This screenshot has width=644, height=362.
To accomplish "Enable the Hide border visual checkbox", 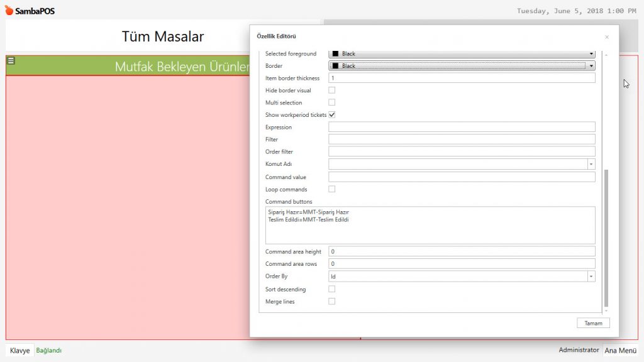I will tap(332, 90).
